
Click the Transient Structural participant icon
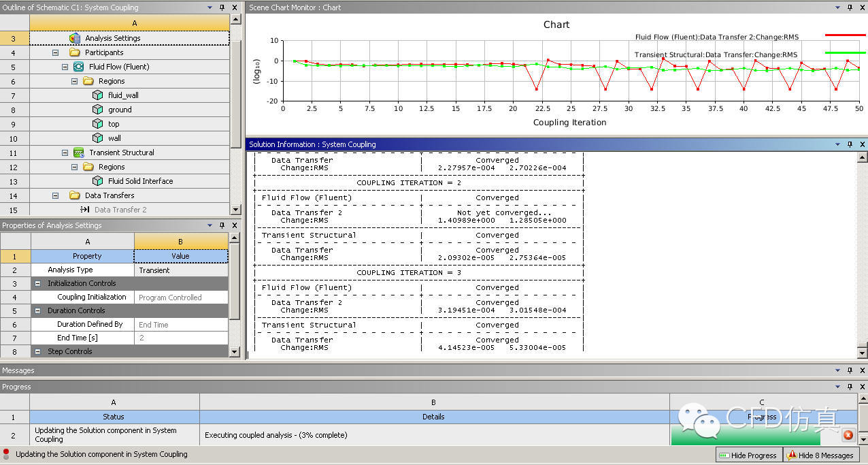(78, 153)
